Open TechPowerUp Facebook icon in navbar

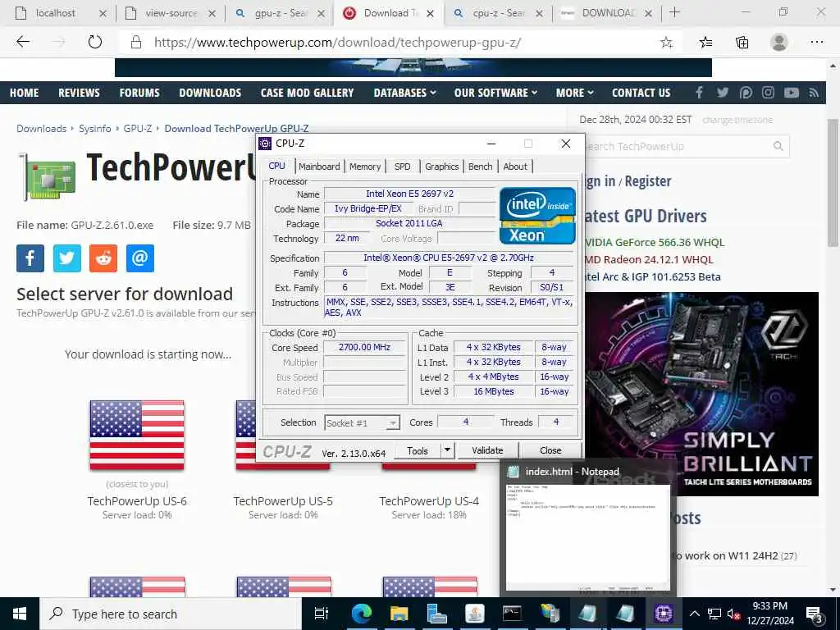pyautogui.click(x=699, y=93)
